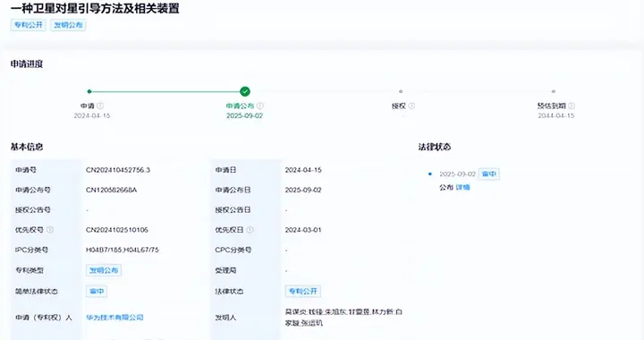
Task: Open the 华为技术有限公司 applicant link
Action: coord(114,318)
